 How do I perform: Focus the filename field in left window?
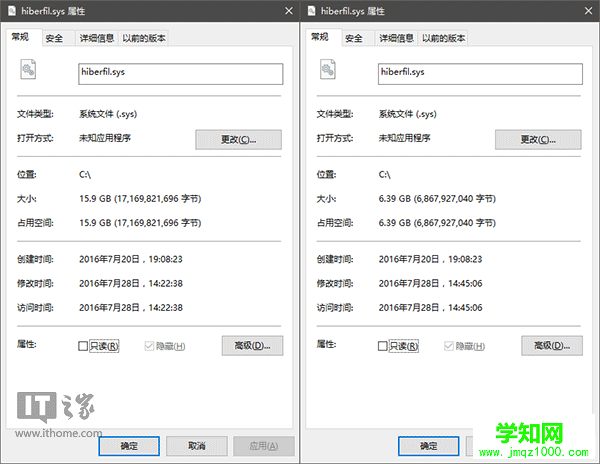181,74
